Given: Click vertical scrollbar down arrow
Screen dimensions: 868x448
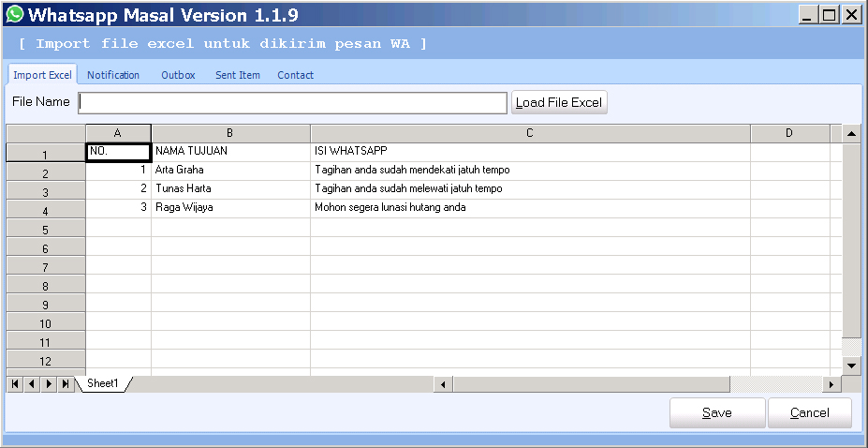Looking at the screenshot, I should point(851,366).
